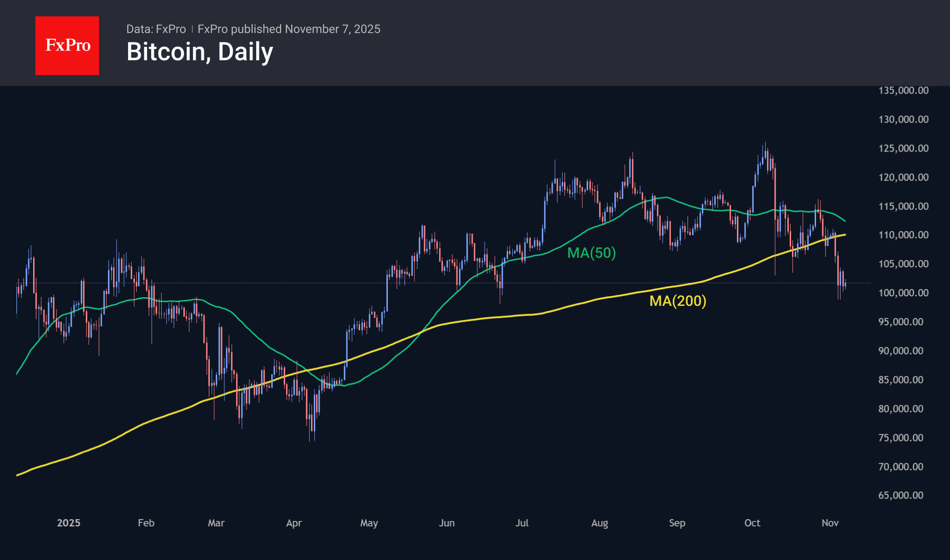Image resolution: width=950 pixels, height=560 pixels.
Task: Click the "Bitcoin, Daily" chart title
Action: pos(200,52)
